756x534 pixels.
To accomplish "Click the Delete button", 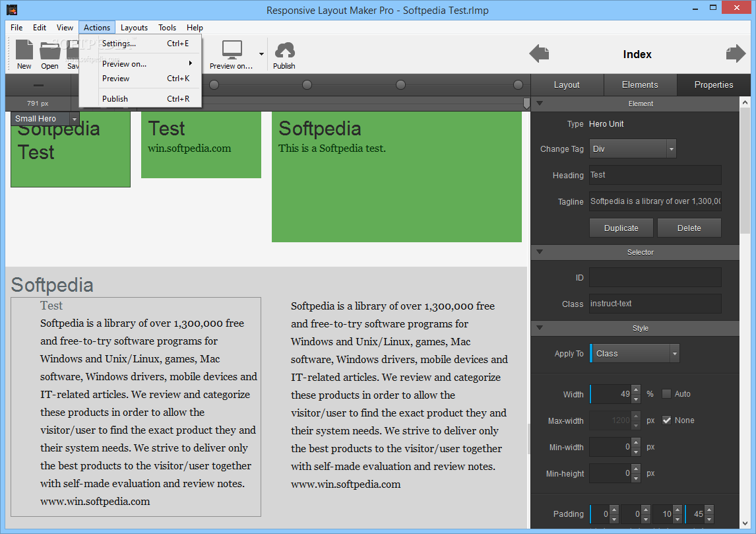I will 689,228.
